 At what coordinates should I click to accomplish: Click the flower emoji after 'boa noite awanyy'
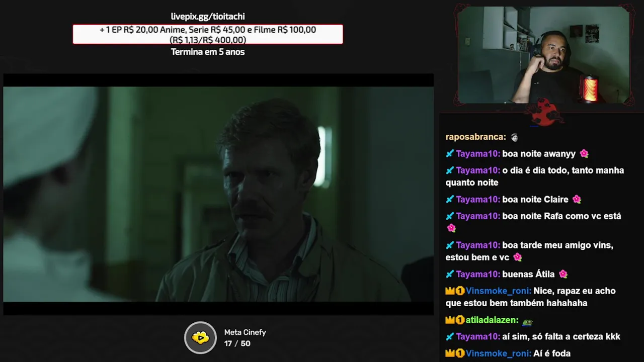click(x=584, y=154)
